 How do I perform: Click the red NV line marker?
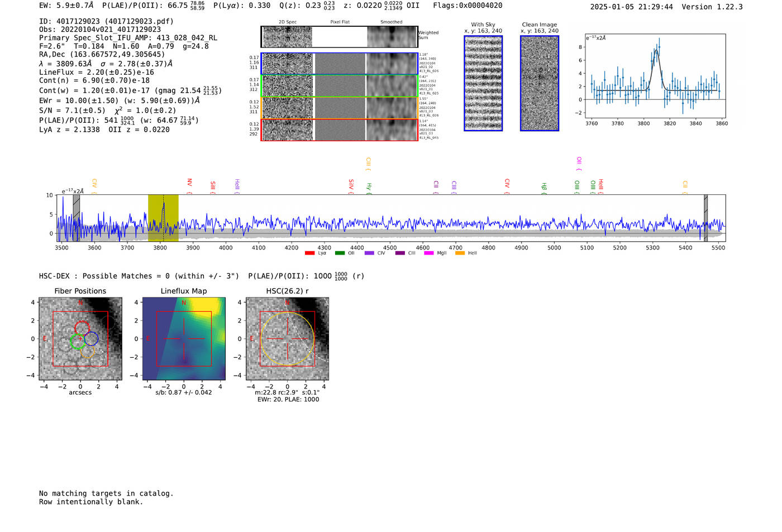[x=189, y=183]
